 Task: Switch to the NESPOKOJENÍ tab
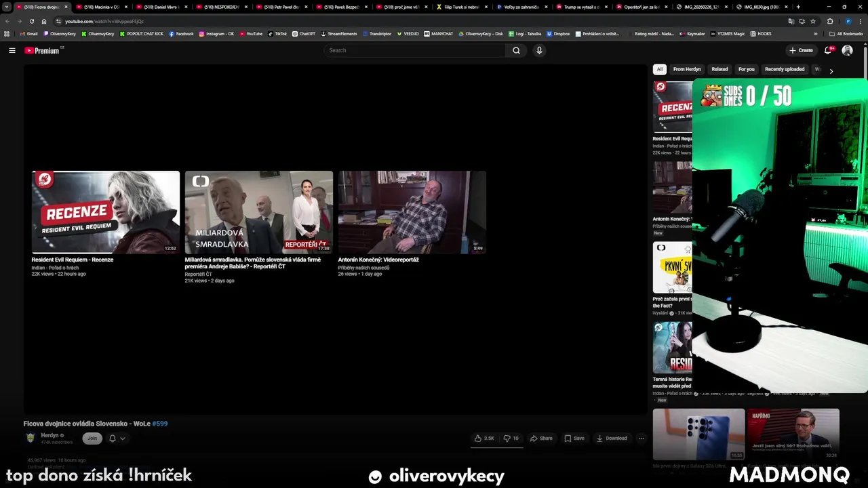coord(221,7)
